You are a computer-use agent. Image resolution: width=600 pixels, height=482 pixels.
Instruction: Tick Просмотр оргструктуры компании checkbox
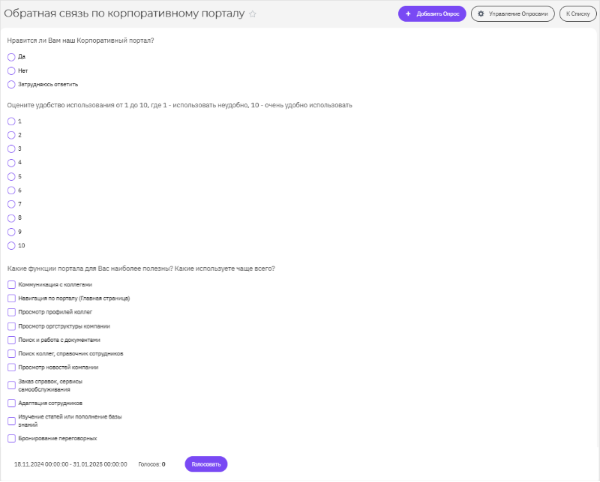(11, 326)
